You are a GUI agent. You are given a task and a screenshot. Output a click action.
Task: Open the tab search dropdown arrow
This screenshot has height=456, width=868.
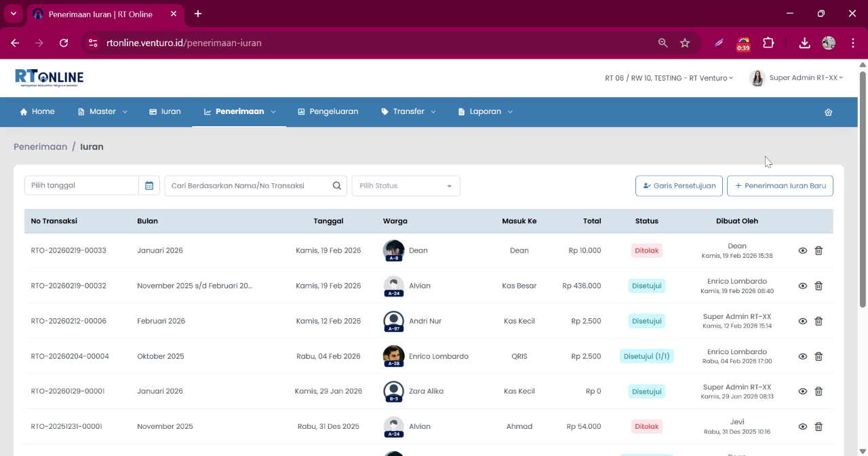click(x=13, y=14)
